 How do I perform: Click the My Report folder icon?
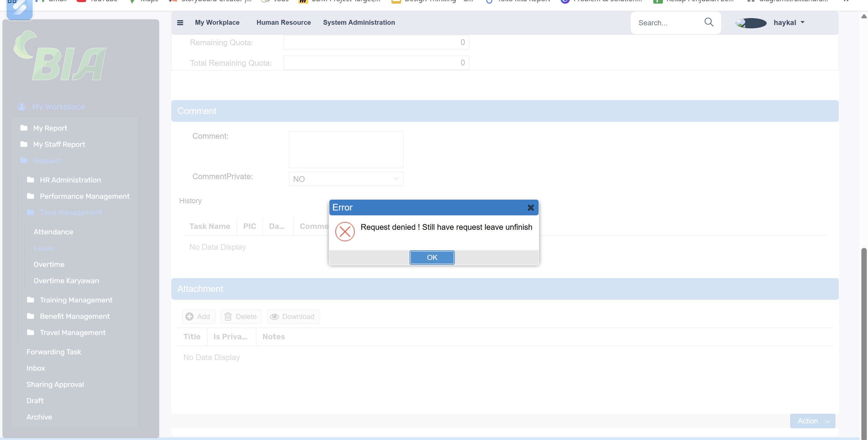(x=24, y=128)
